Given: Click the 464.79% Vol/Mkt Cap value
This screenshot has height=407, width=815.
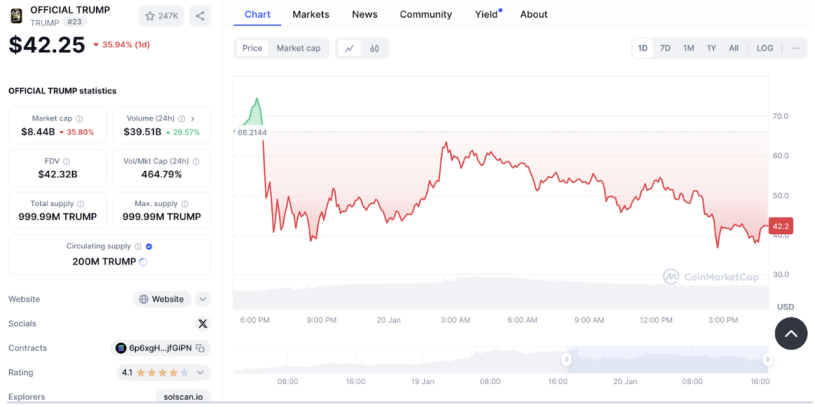Looking at the screenshot, I should [x=162, y=175].
